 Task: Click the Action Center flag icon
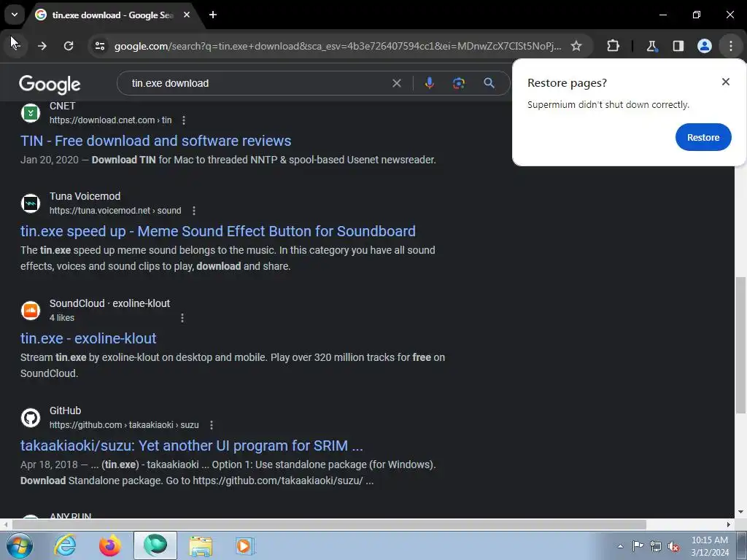(x=638, y=546)
